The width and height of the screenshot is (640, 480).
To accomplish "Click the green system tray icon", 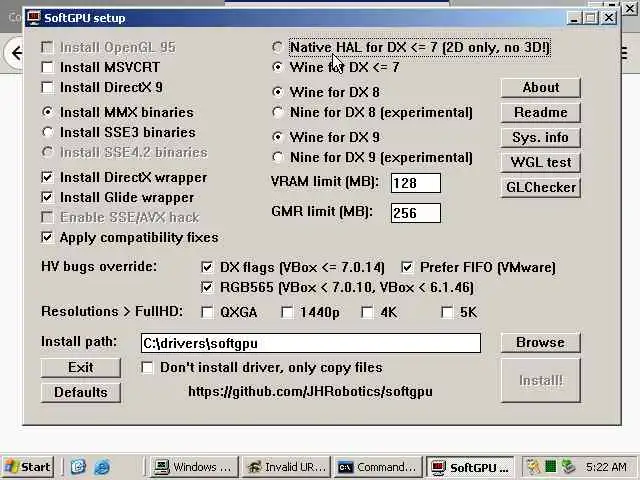I will pyautogui.click(x=551, y=467).
